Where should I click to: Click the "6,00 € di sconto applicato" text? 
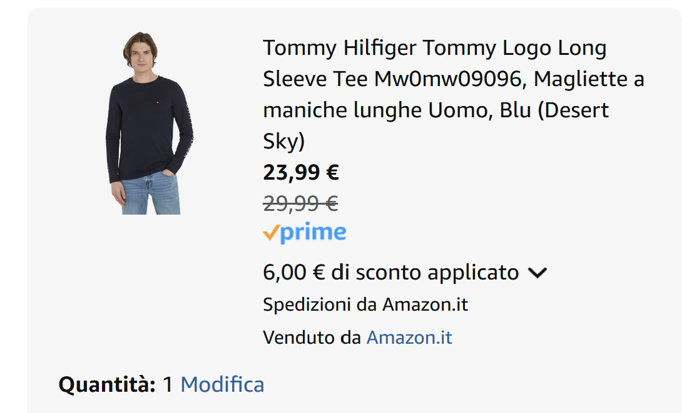point(391,272)
